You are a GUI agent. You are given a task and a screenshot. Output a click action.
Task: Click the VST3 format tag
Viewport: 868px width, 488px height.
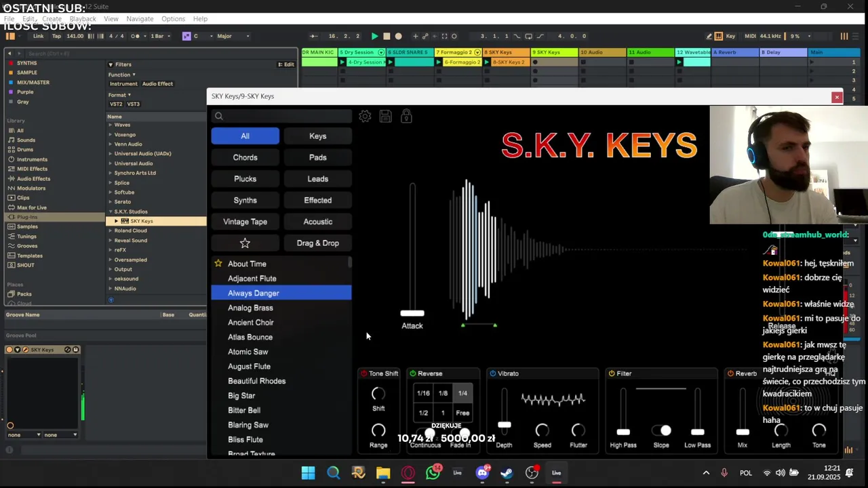coord(133,104)
